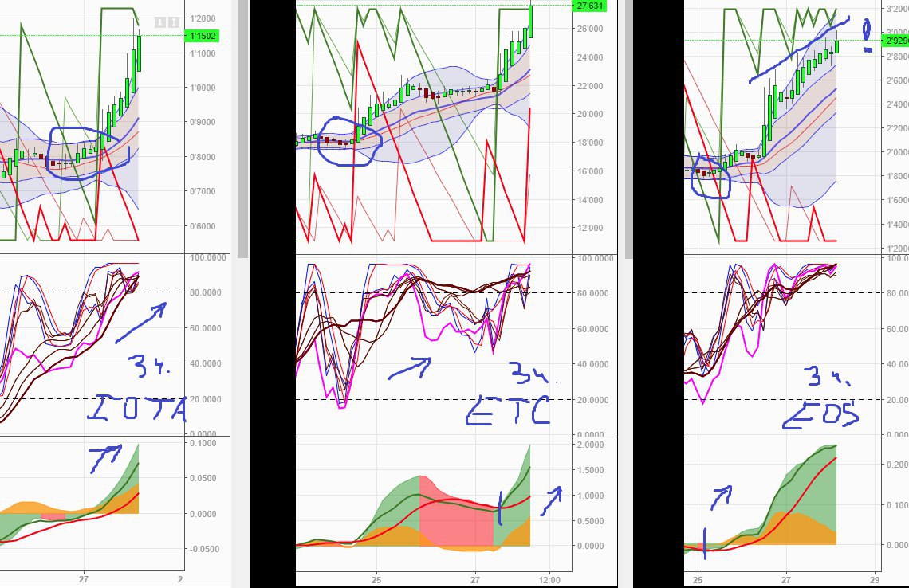This screenshot has width=909, height=588.
Task: Click the 12:00 time axis label
Action: click(549, 580)
